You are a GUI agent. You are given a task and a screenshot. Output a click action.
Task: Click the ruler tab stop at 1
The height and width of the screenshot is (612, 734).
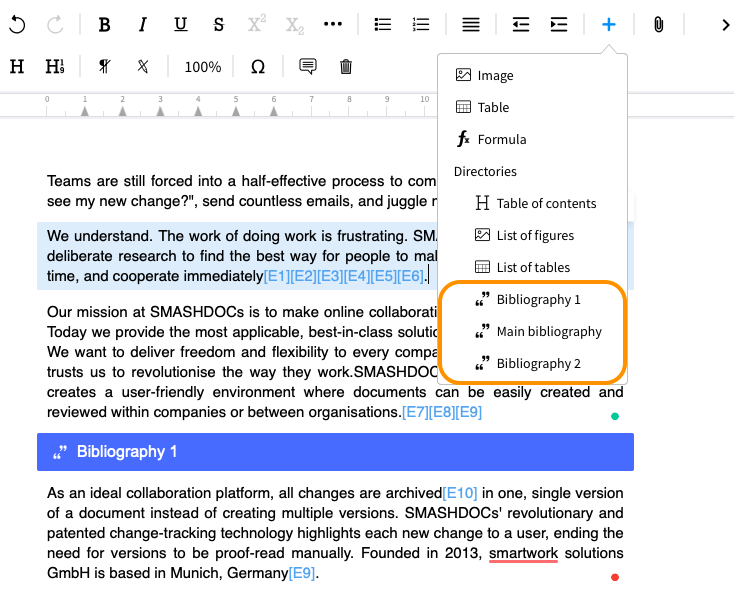click(85, 111)
